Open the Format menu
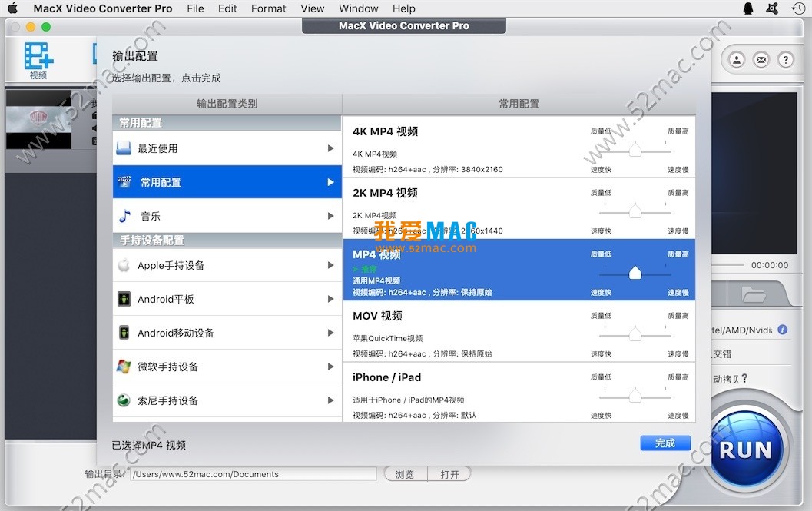Image resolution: width=812 pixels, height=511 pixels. [268, 8]
